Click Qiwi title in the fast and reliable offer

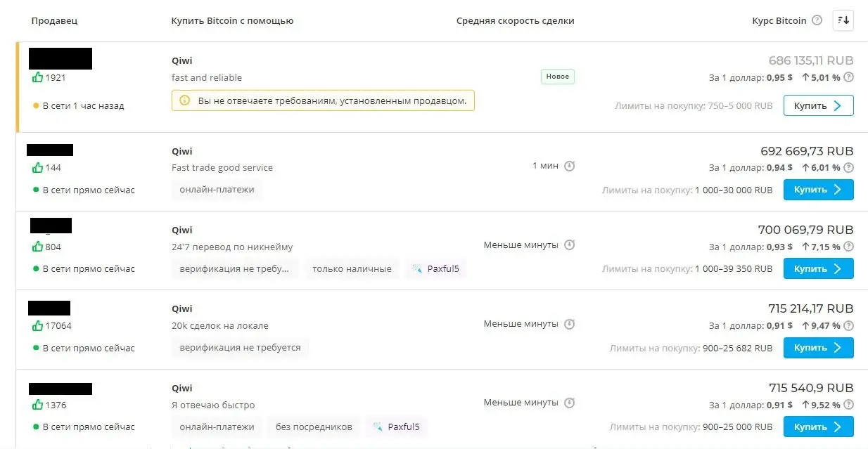coord(181,60)
